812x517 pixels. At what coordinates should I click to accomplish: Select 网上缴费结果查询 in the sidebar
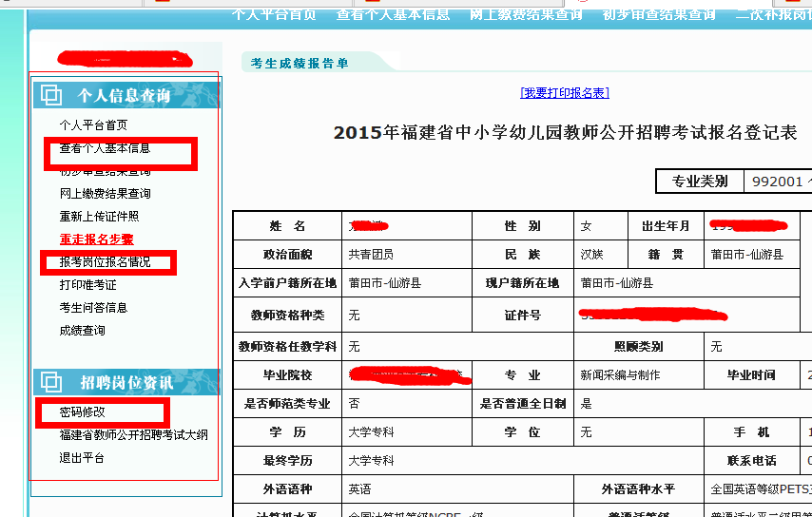105,194
